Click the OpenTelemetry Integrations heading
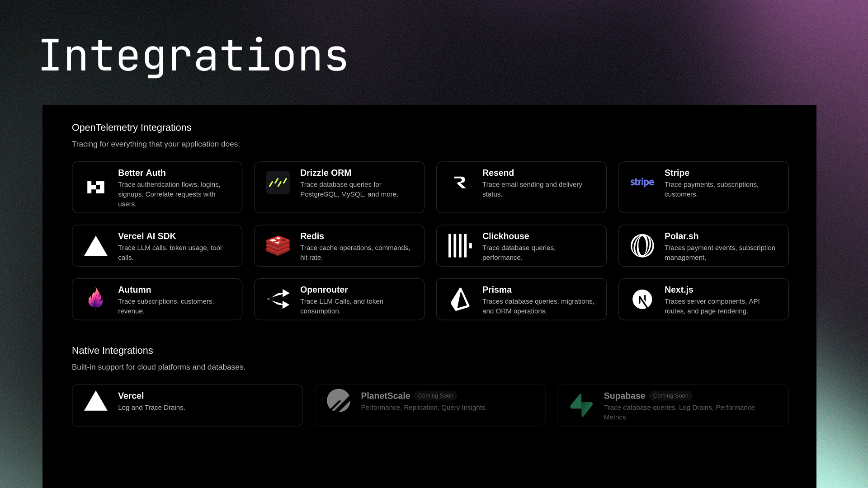868x488 pixels. [132, 127]
